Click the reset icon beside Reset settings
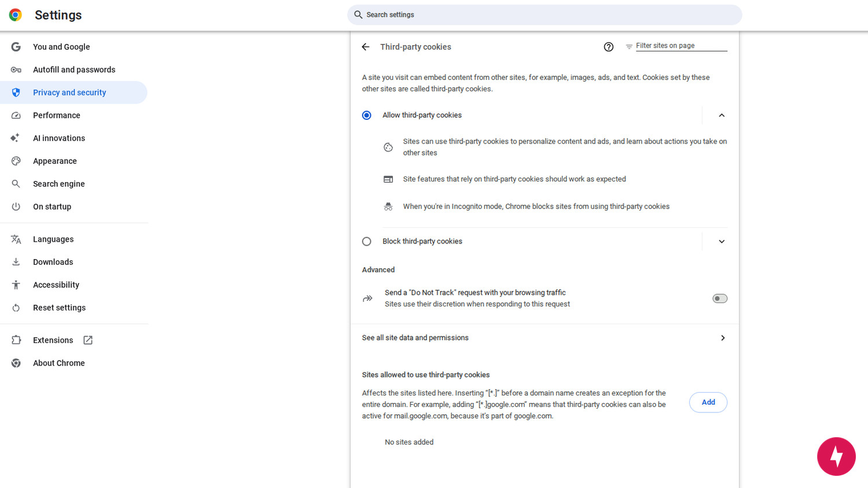The width and height of the screenshot is (868, 488). coord(16,308)
